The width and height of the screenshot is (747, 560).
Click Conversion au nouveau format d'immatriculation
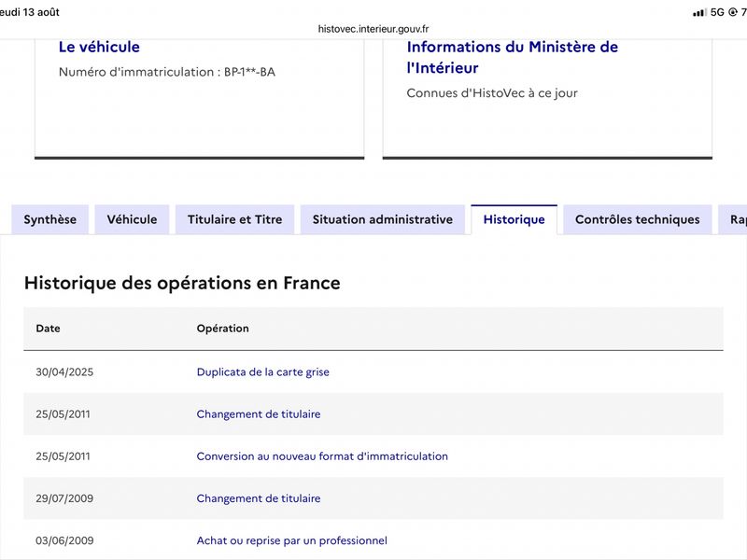(322, 456)
